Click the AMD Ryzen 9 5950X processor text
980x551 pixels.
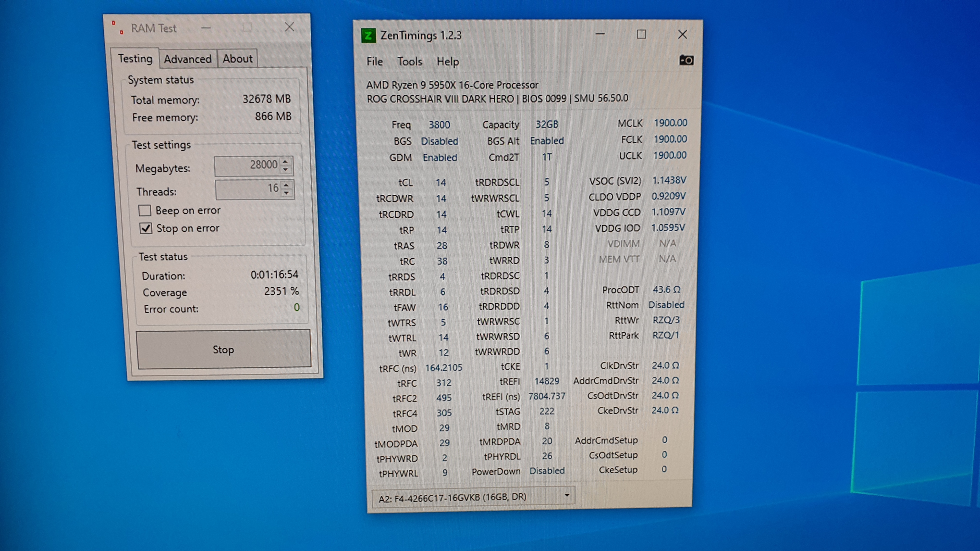pyautogui.click(x=452, y=85)
